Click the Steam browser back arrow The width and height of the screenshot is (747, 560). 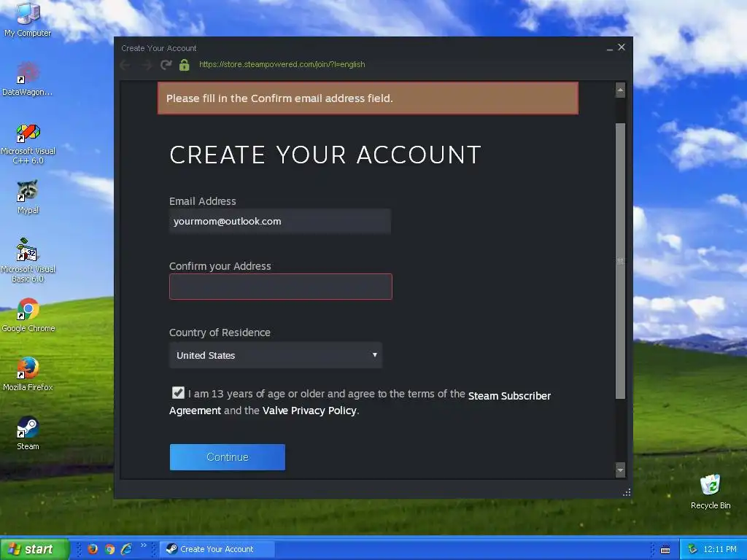(x=125, y=65)
